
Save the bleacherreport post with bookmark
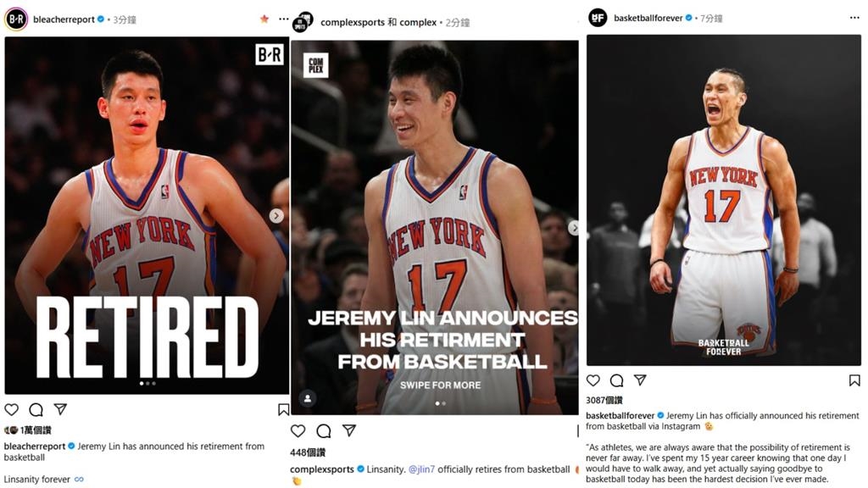tap(283, 410)
